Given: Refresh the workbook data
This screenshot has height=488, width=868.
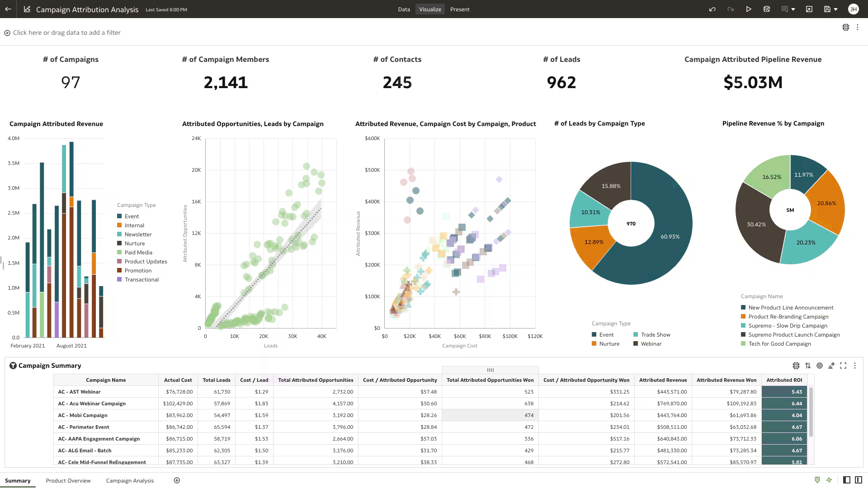Looking at the screenshot, I should [x=767, y=9].
